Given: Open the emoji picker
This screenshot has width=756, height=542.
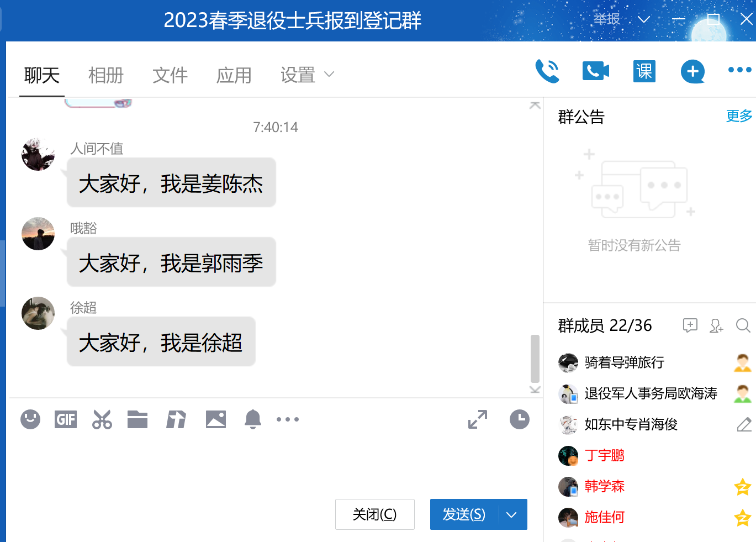Looking at the screenshot, I should [x=30, y=419].
